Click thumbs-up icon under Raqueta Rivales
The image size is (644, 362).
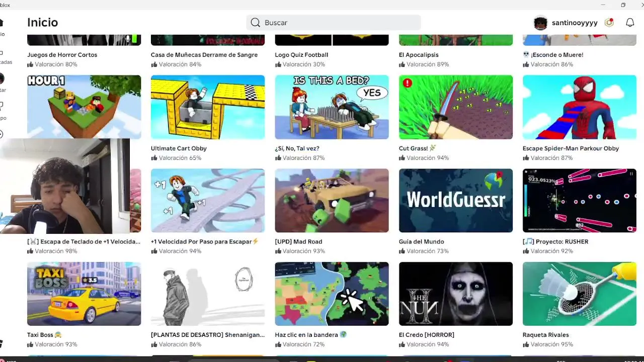tap(526, 344)
